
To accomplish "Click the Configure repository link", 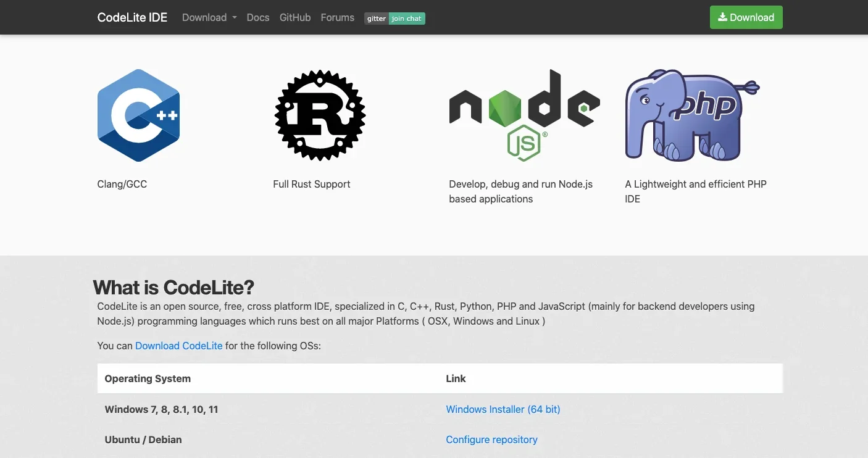I will (491, 439).
